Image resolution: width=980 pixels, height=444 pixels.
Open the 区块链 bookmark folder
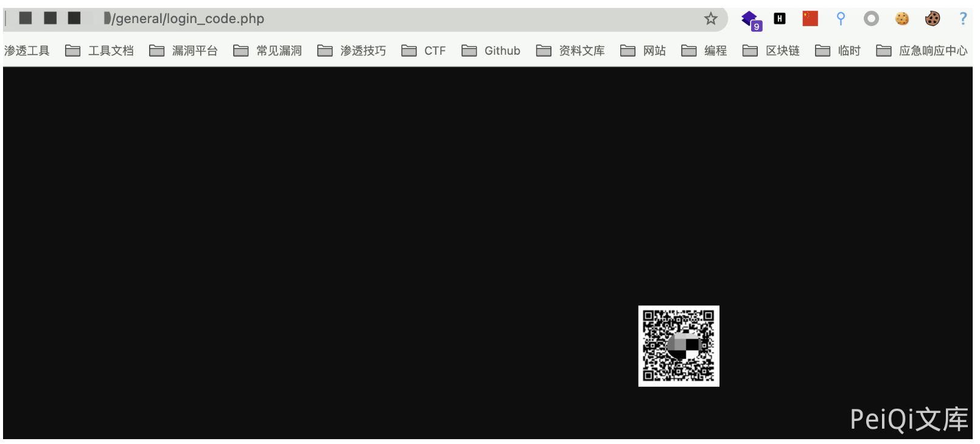[772, 50]
